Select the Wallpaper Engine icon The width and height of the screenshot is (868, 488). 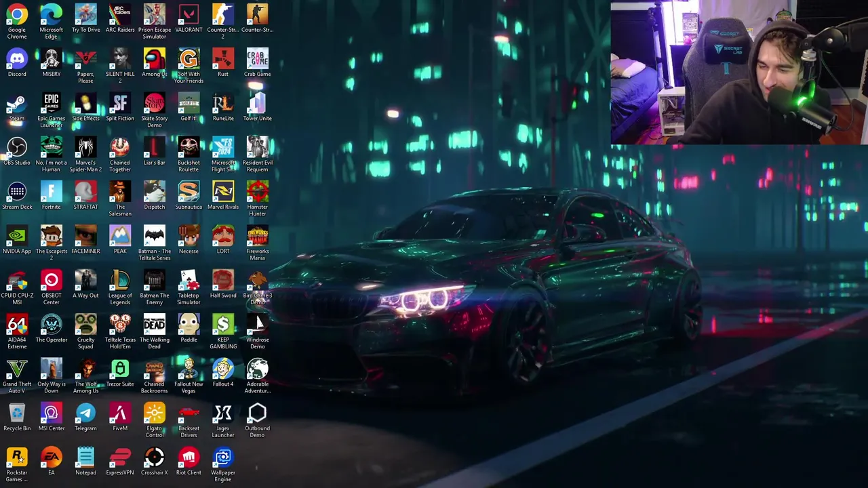[223, 457]
